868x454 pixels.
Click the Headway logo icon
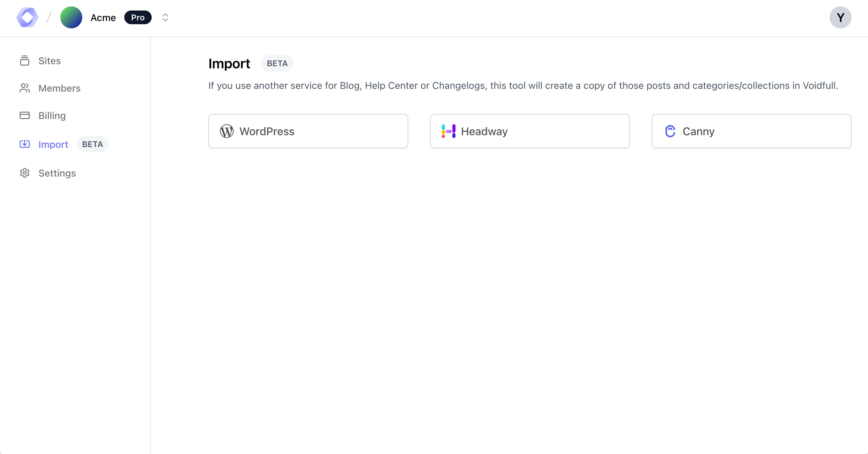pos(448,131)
